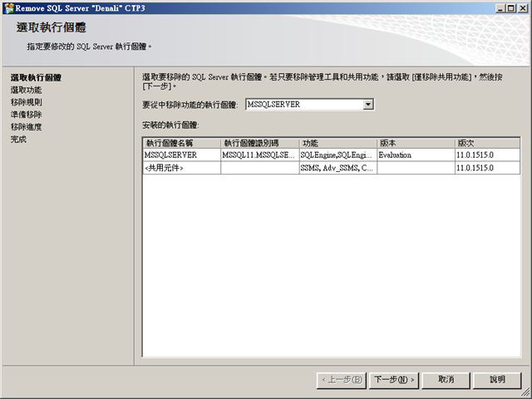This screenshot has width=532, height=399.
Task: Select the MSSQLSERVER row name cell
Action: pyautogui.click(x=181, y=155)
